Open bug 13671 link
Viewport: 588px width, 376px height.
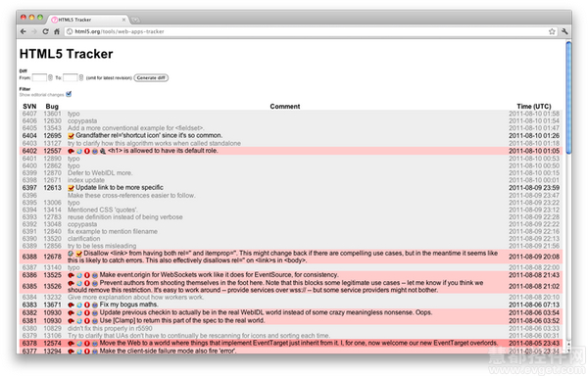pyautogui.click(x=52, y=305)
